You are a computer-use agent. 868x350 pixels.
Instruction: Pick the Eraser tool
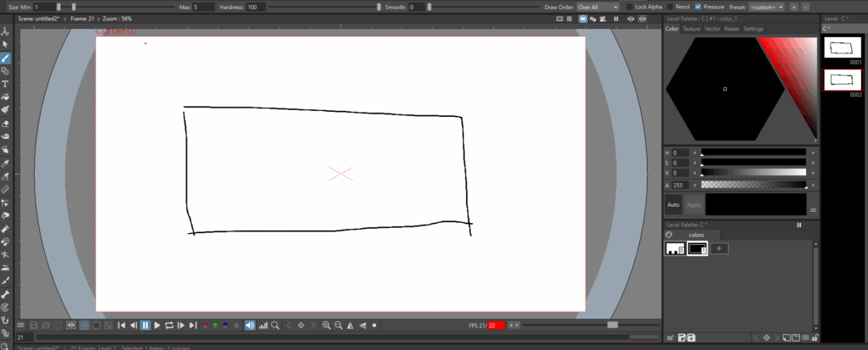click(x=5, y=123)
